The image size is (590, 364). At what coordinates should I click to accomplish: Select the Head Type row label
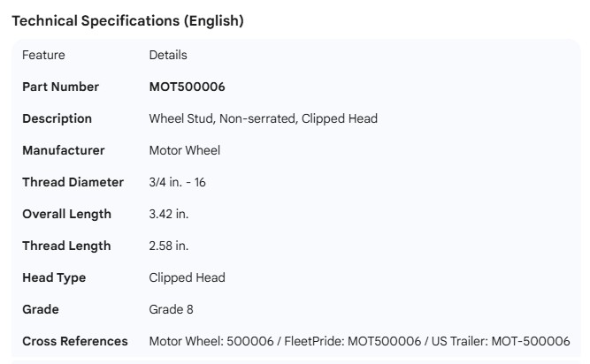pos(54,277)
